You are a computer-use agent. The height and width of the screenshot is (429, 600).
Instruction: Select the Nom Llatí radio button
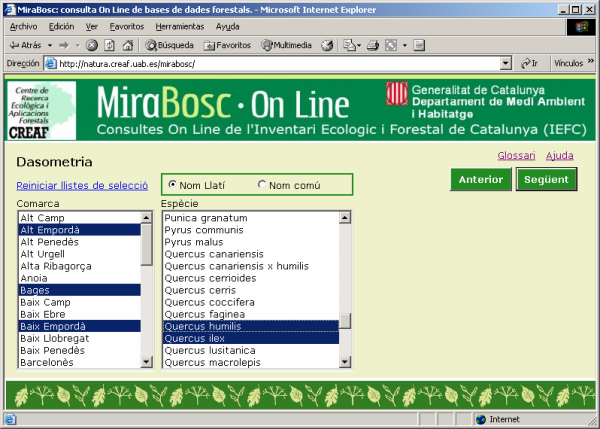[x=173, y=184]
